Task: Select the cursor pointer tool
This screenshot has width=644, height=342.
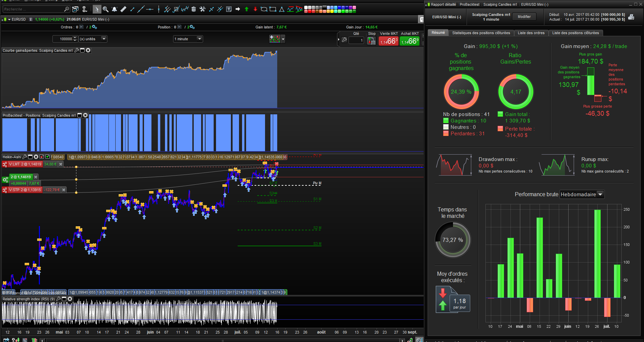Action: [97, 9]
